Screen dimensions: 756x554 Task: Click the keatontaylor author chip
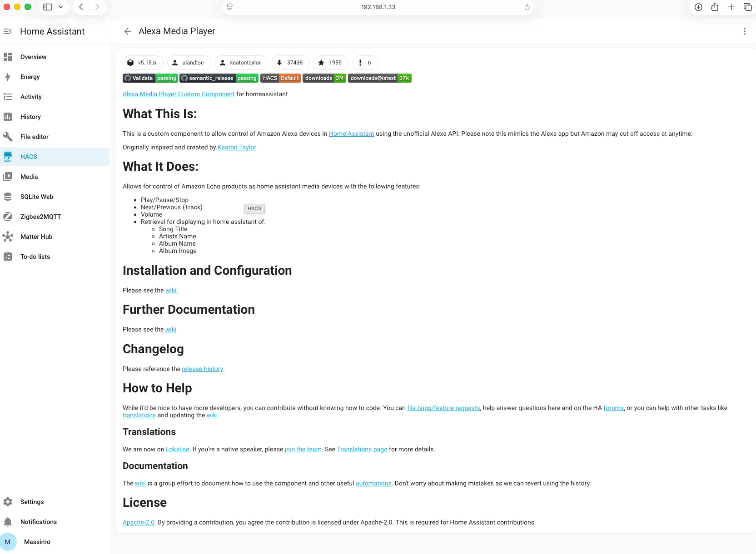241,63
